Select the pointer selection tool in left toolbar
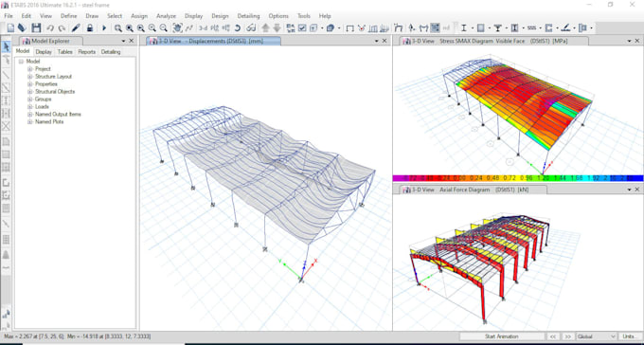The height and width of the screenshot is (345, 644). coord(7,46)
